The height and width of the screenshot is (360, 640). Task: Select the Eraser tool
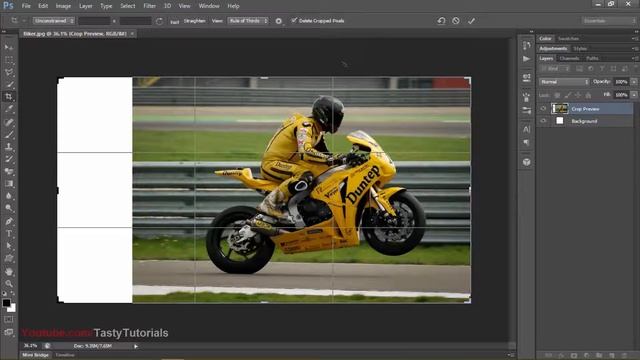pyautogui.click(x=9, y=171)
